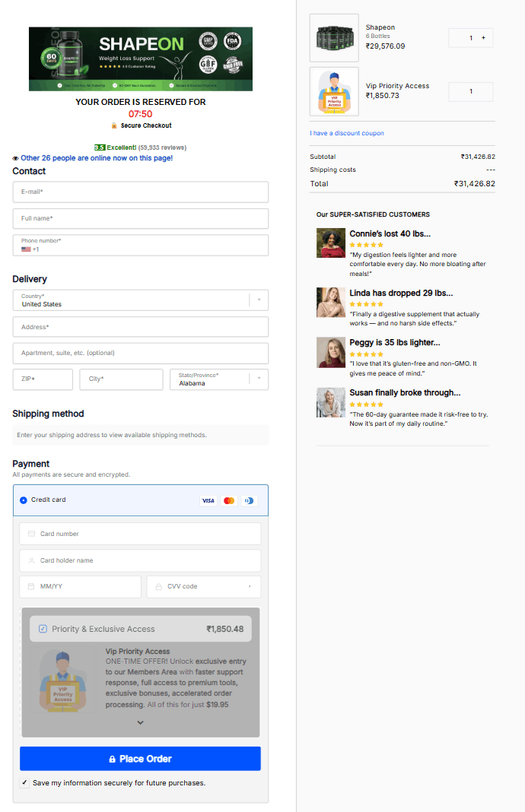The image size is (525, 812).
Task: Open the State/Province dropdown
Action: 259,379
